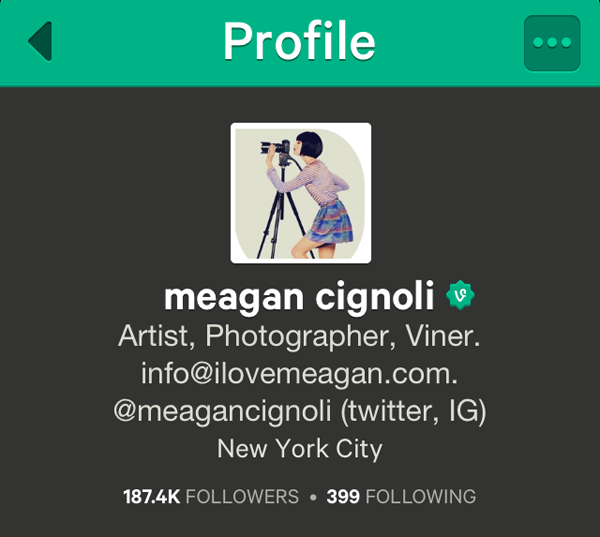Click the Profile header title
This screenshot has height=537, width=600.
pos(299,41)
